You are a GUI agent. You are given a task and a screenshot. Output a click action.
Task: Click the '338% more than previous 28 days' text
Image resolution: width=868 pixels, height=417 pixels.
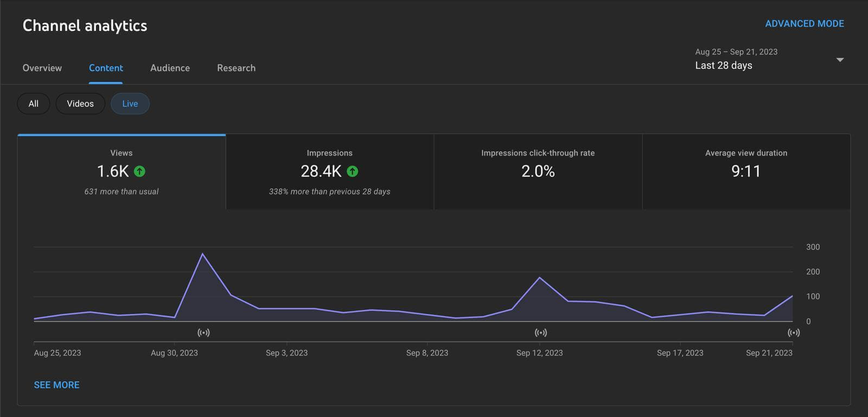330,191
